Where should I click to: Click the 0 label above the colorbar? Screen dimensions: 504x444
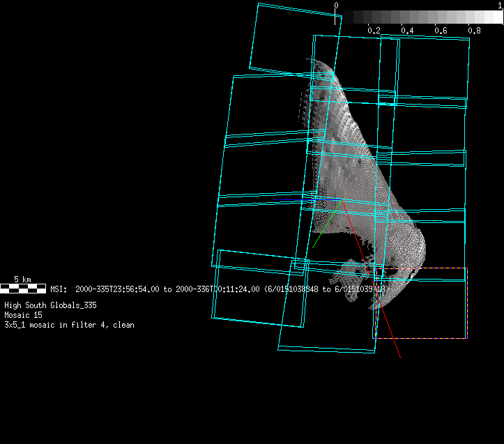coord(336,6)
